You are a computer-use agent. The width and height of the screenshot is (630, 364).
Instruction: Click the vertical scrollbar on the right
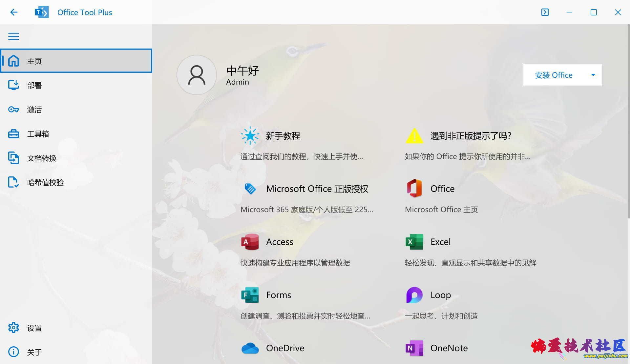(628, 121)
